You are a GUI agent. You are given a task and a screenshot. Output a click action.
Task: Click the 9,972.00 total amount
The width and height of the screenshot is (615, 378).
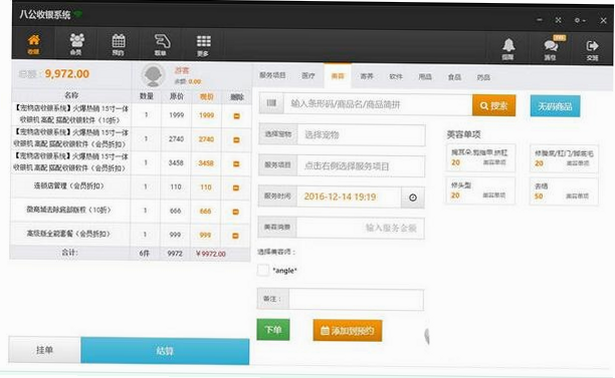pos(67,74)
